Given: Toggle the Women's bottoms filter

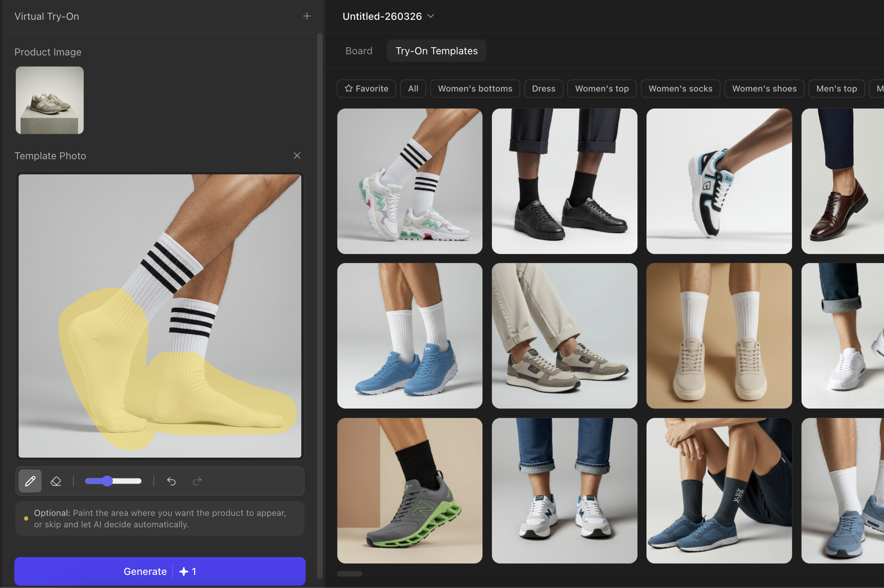Looking at the screenshot, I should (x=475, y=88).
